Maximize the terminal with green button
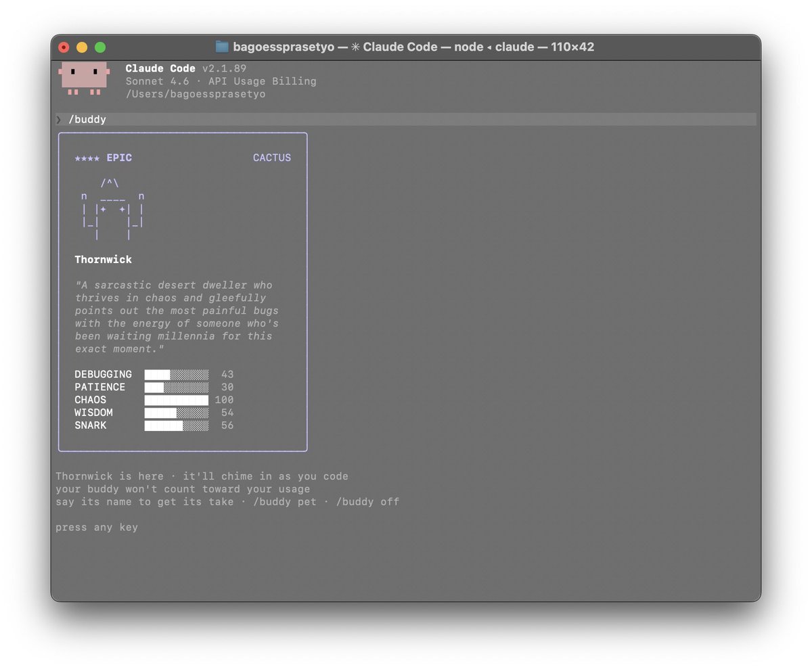 [100, 47]
